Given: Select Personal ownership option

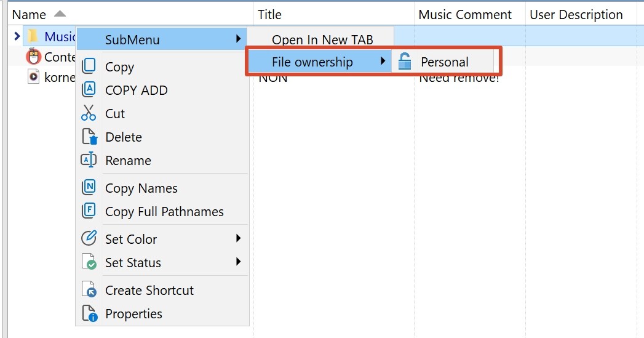Looking at the screenshot, I should tap(443, 62).
